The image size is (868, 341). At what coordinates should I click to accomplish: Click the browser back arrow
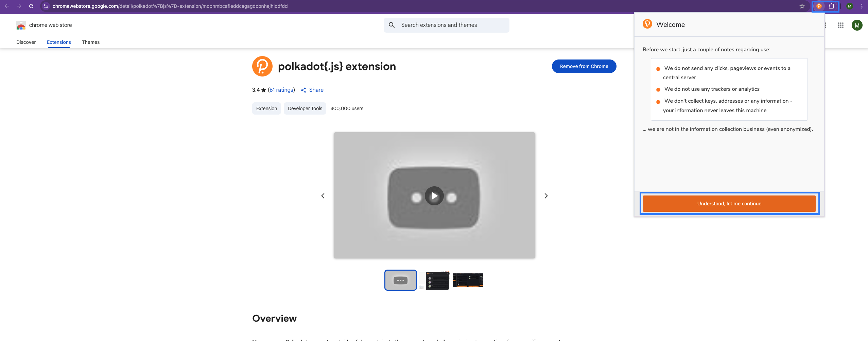[x=7, y=6]
